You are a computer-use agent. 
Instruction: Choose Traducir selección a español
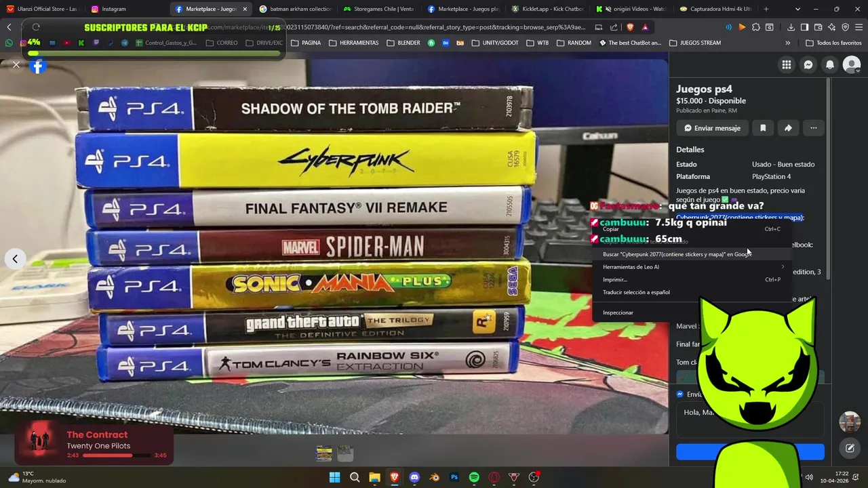pos(692,292)
